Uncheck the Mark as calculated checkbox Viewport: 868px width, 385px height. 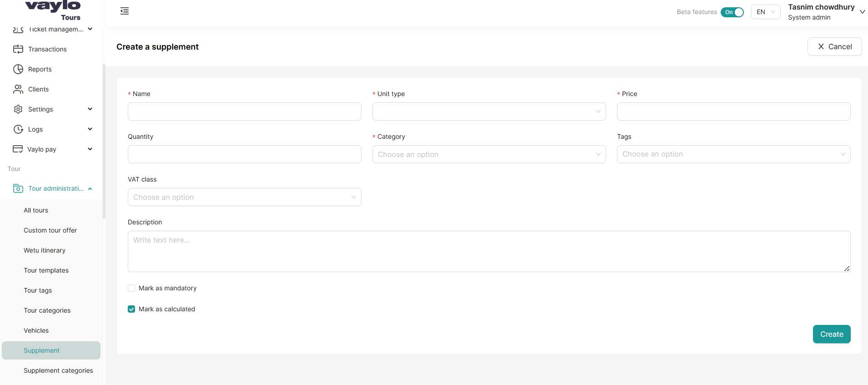point(131,309)
